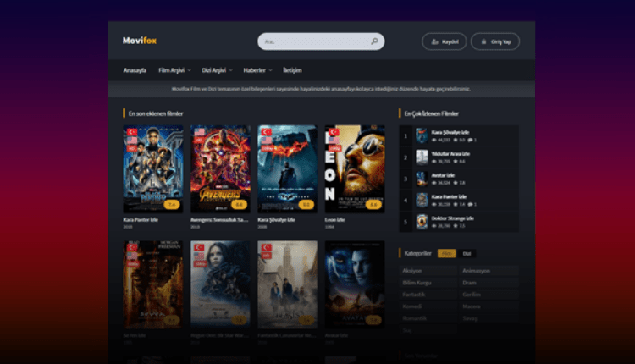
Task: Open the Bilim Kurgu category
Action: click(428, 283)
